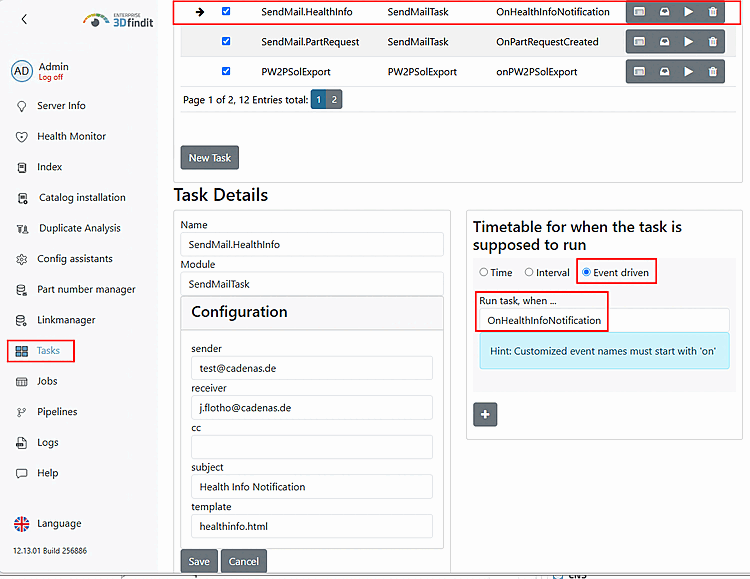Viewport: 750px width, 579px height.
Task: Click the Configuration section header
Action: click(312, 312)
